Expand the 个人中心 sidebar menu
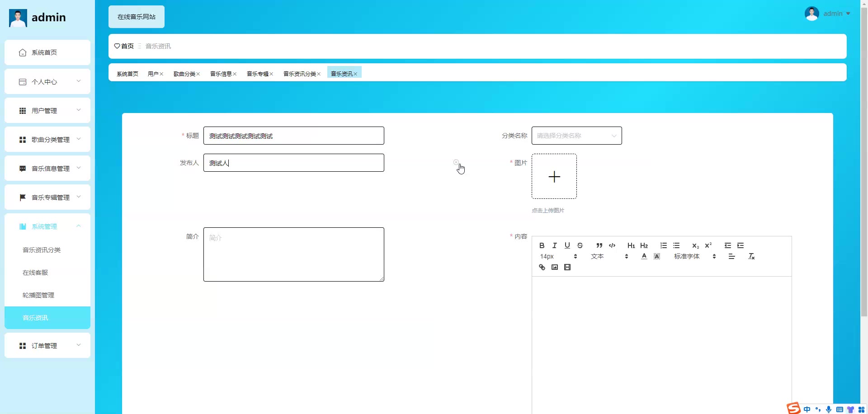The height and width of the screenshot is (414, 868). pyautogui.click(x=47, y=82)
